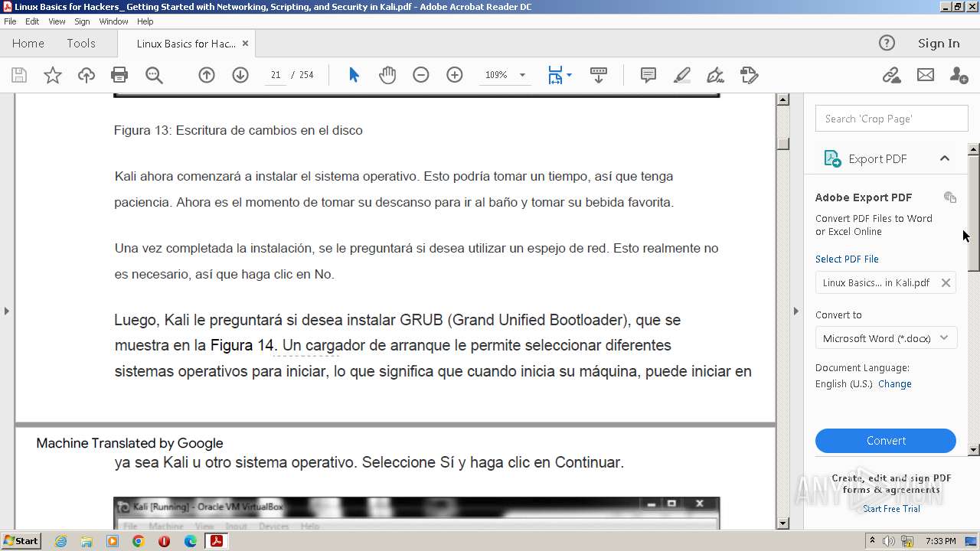The width and height of the screenshot is (980, 551).
Task: Click the Sign In button
Action: [x=939, y=44]
